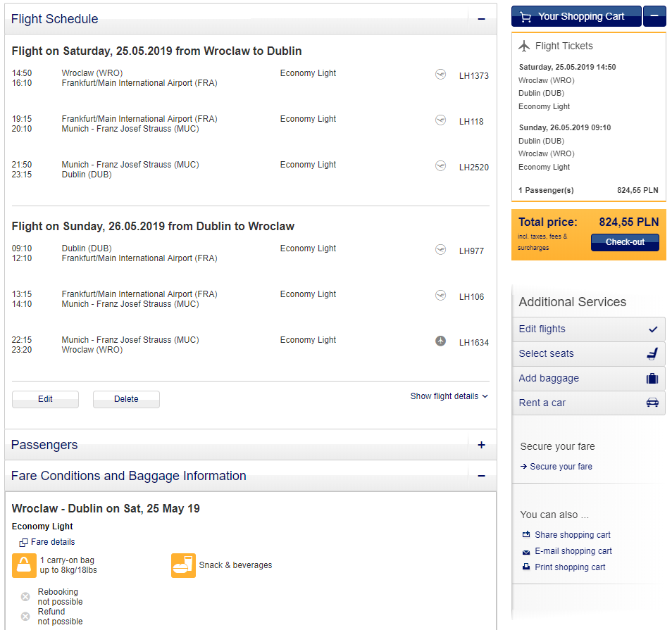Open the Rent a car service item
672x630 pixels.
588,403
